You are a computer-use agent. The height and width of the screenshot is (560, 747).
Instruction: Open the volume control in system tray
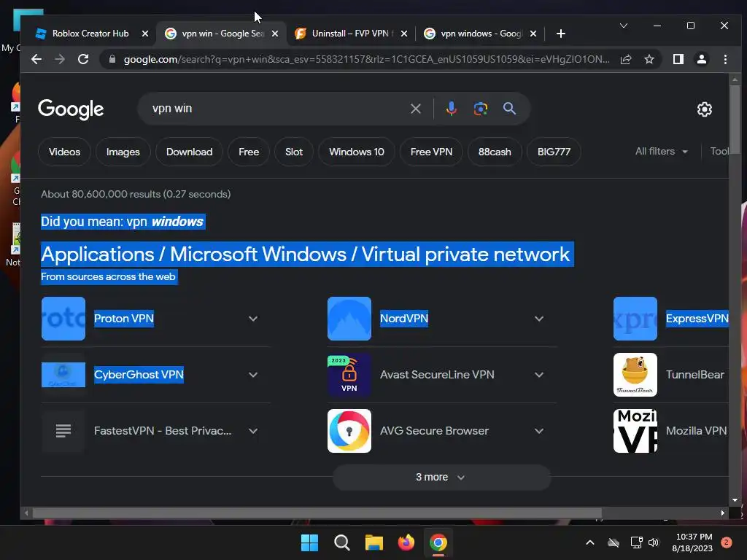point(654,542)
